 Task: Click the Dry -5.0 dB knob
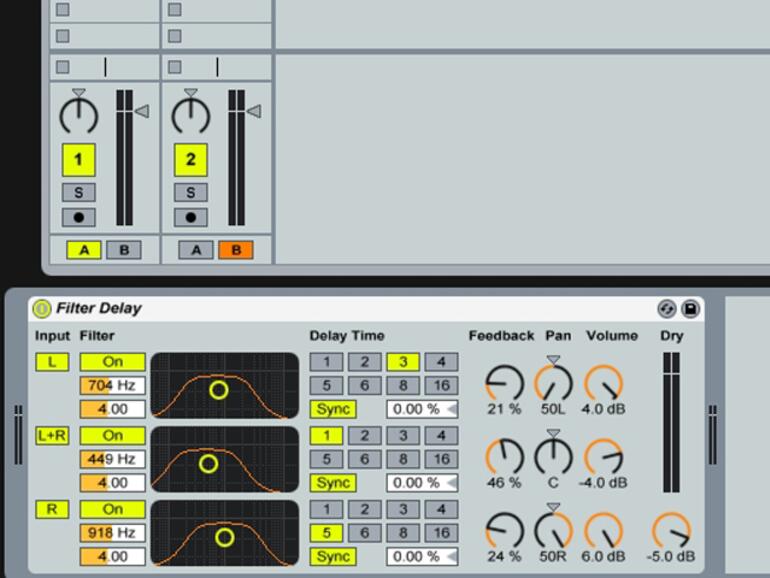[x=671, y=531]
